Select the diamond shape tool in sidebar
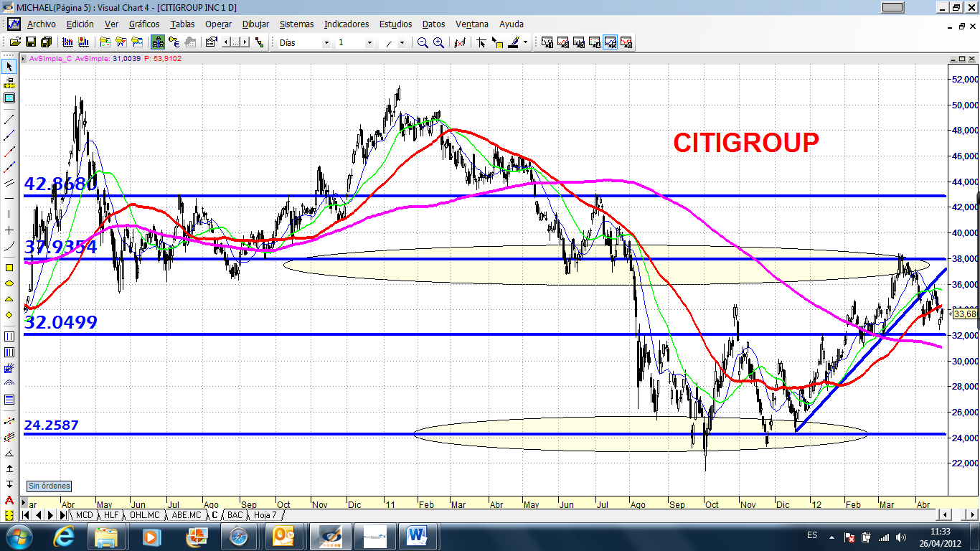The image size is (980, 551). pyautogui.click(x=9, y=315)
